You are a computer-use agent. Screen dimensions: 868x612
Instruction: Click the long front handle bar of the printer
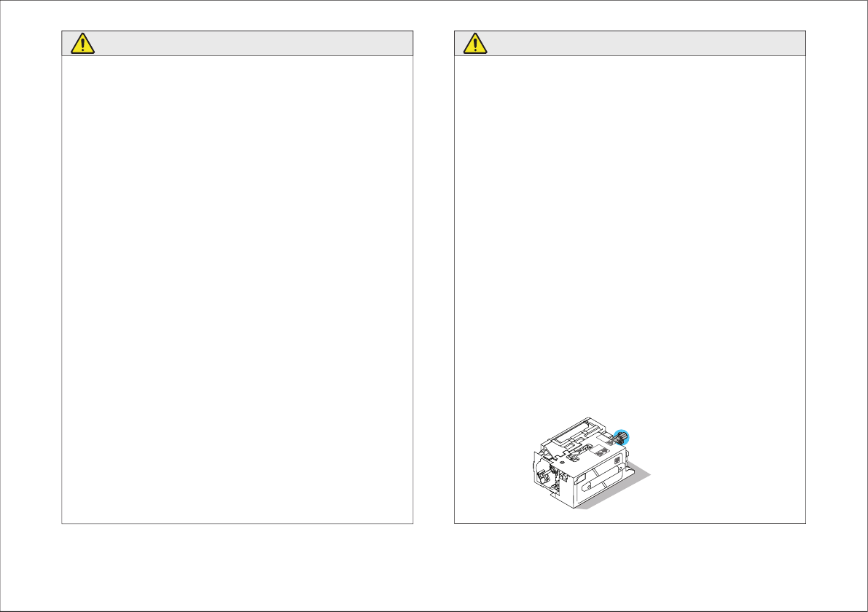(x=602, y=479)
